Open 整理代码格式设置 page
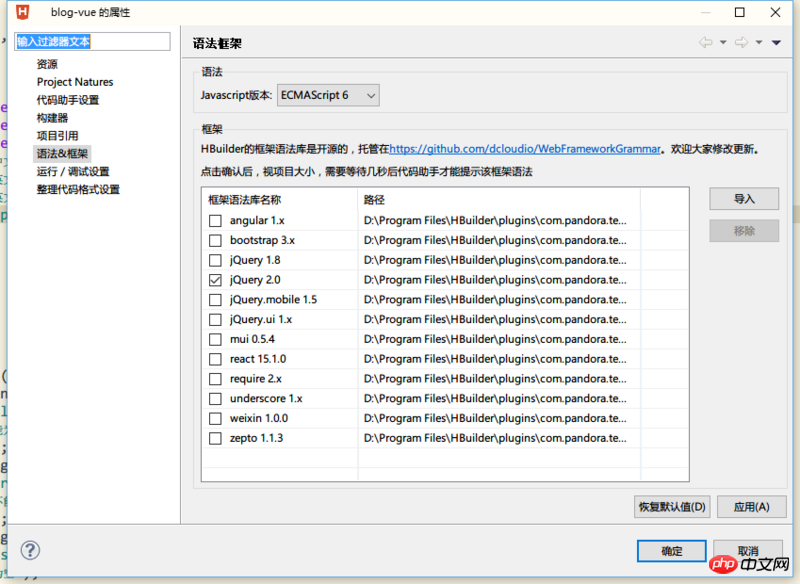800x584 pixels. pyautogui.click(x=78, y=189)
